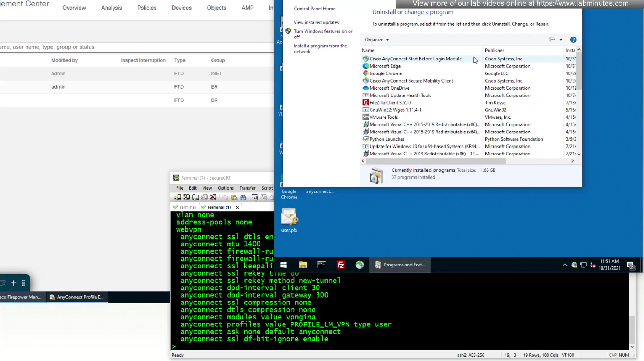This screenshot has height=361, width=644.
Task: Open File Explorer from taskbar
Action: [x=303, y=265]
